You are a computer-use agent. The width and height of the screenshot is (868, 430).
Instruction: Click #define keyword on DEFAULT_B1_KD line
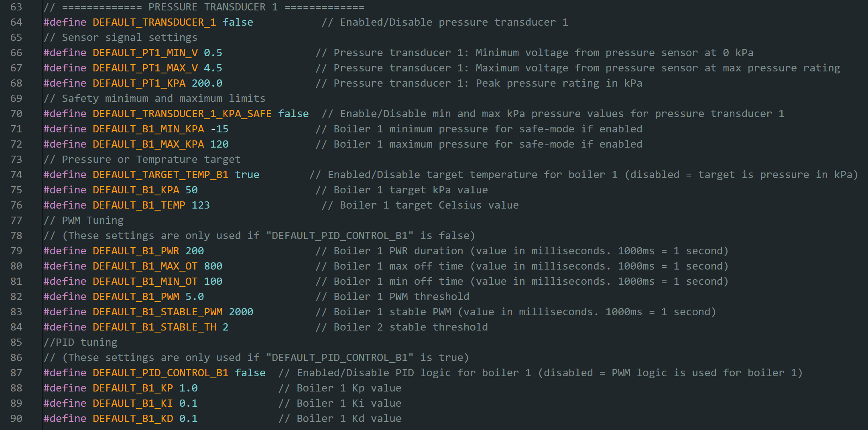pyautogui.click(x=65, y=418)
